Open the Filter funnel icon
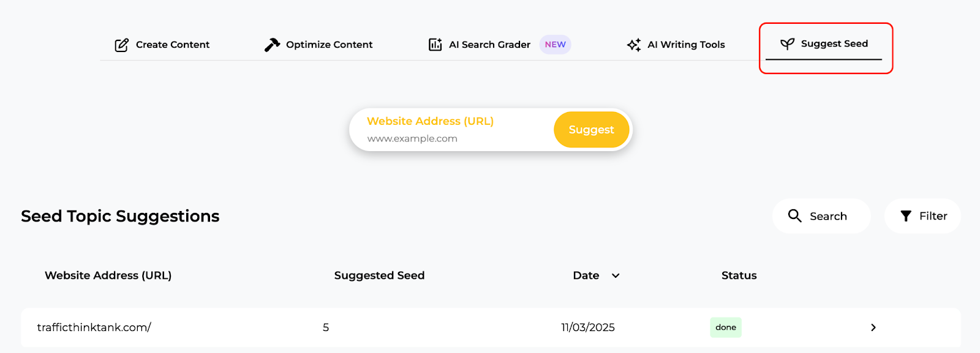Screen dimensions: 980x353 907,215
